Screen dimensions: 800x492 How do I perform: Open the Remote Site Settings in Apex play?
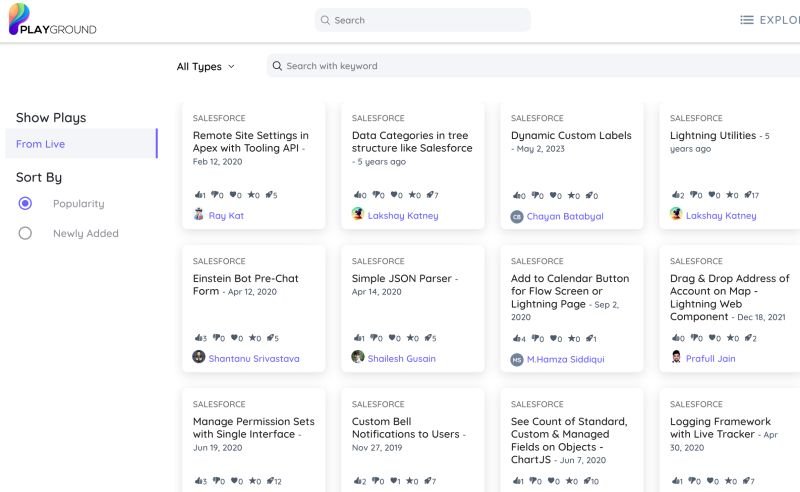pos(250,141)
